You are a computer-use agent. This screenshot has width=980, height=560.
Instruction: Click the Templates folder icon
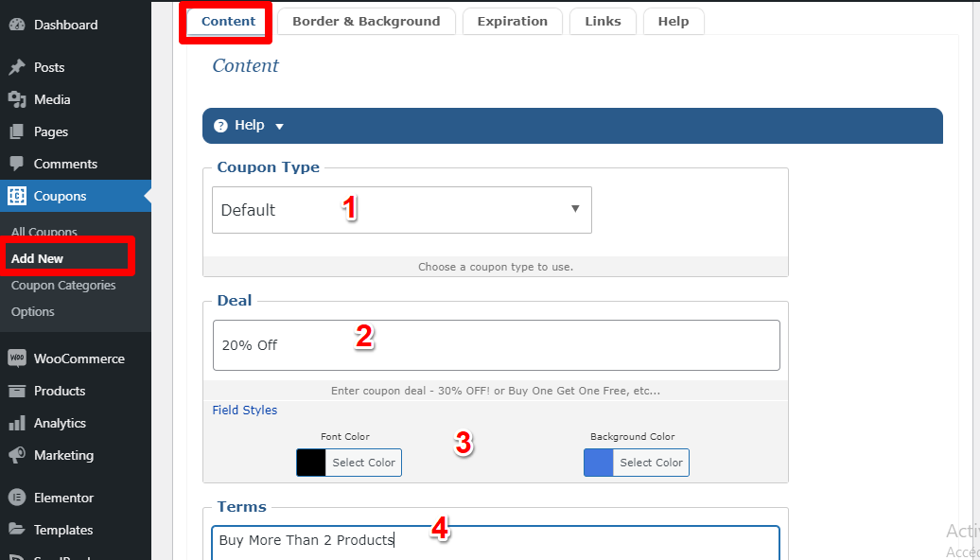point(17,530)
